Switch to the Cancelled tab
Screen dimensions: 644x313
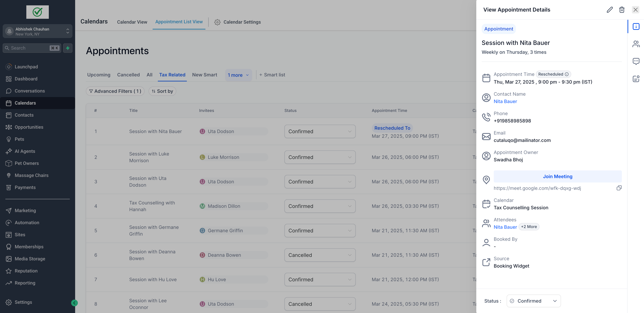pyautogui.click(x=128, y=75)
